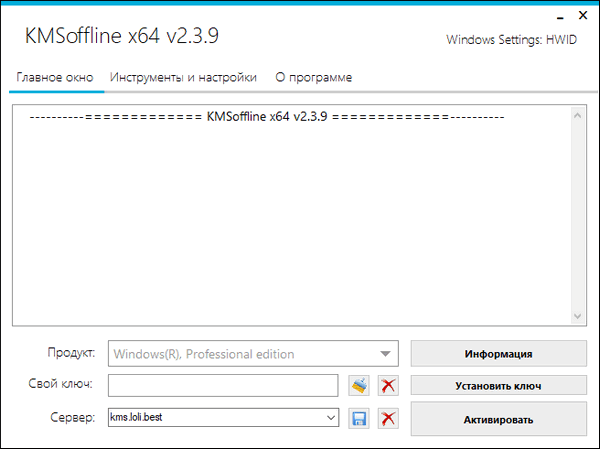Image resolution: width=600 pixels, height=449 pixels.
Task: Click the Установить ключ button
Action: (498, 386)
